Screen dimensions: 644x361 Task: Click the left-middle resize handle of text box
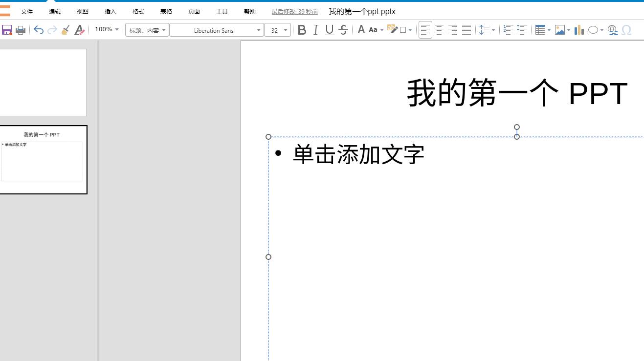pos(268,257)
